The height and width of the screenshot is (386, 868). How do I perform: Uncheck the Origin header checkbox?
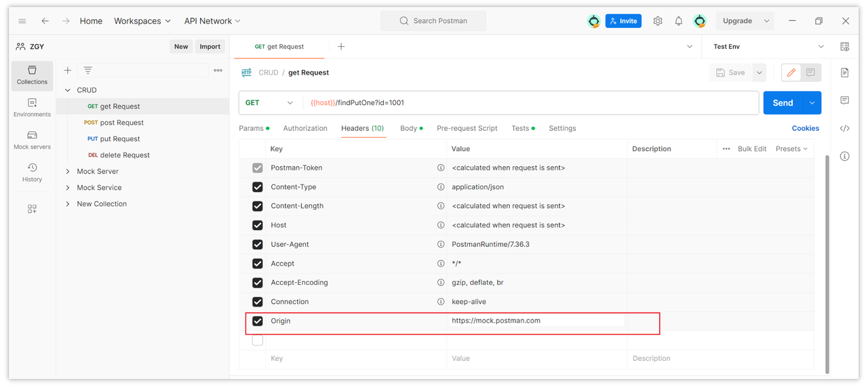258,321
